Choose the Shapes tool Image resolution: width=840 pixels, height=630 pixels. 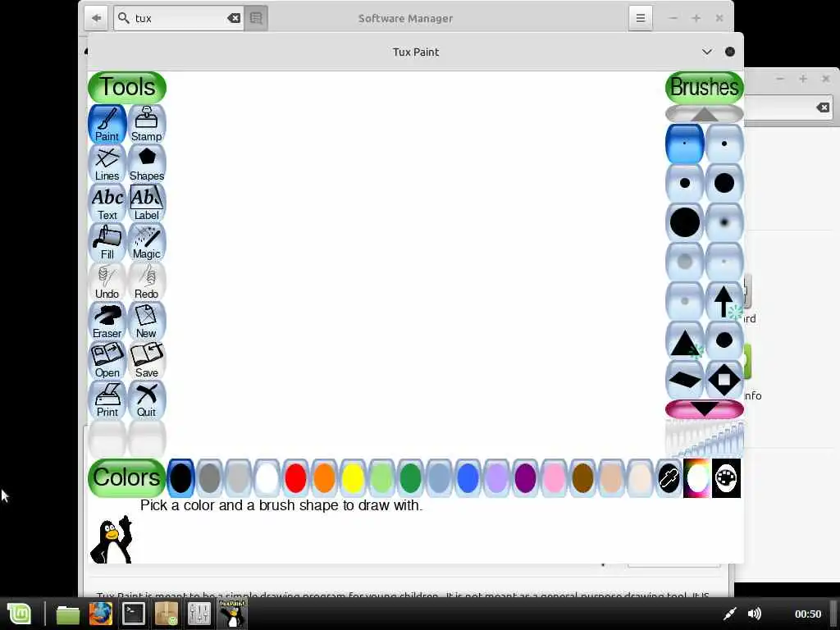147,164
